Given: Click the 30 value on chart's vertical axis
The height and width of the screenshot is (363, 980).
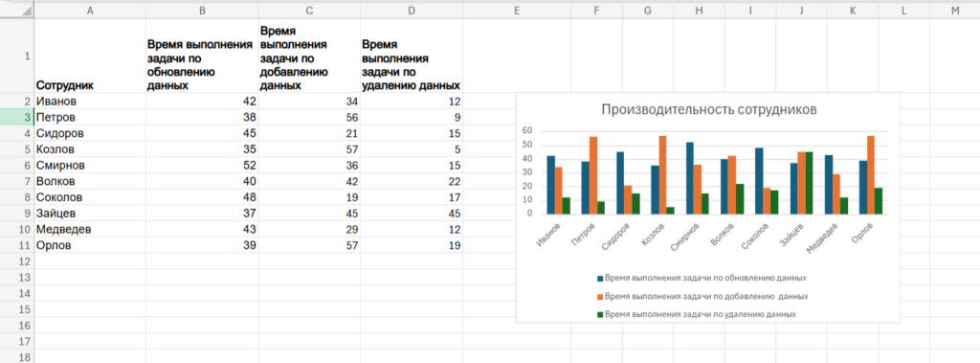Looking at the screenshot, I should pyautogui.click(x=528, y=172).
